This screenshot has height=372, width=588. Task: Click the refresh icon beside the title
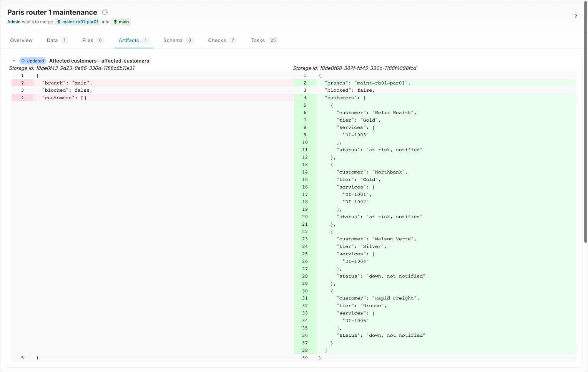click(x=105, y=12)
